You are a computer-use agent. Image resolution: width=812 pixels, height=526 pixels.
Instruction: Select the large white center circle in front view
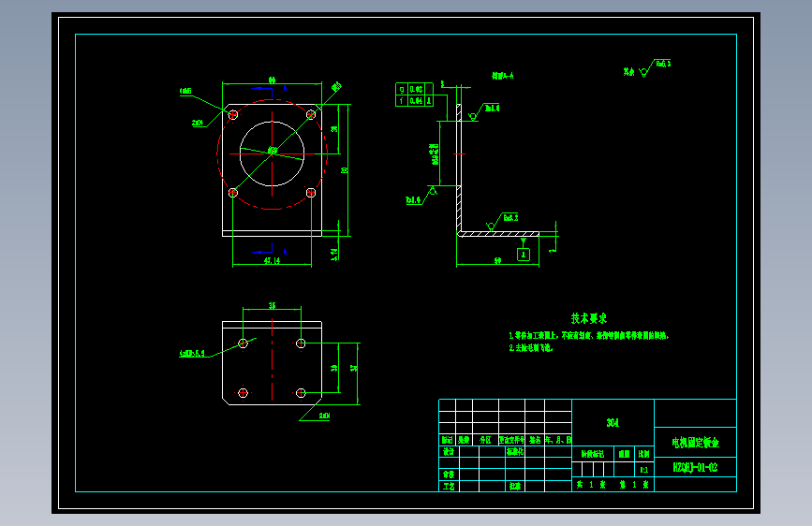click(x=272, y=153)
